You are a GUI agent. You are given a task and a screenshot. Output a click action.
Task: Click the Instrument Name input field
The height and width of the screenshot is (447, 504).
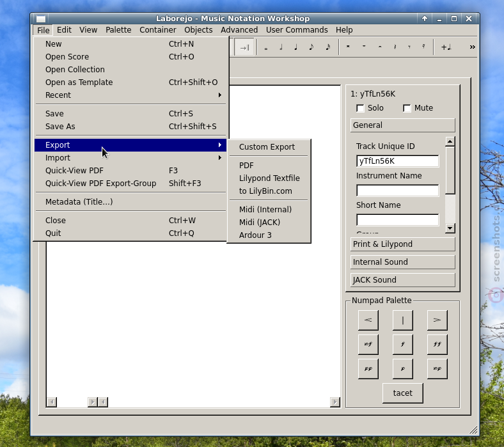pos(398,191)
